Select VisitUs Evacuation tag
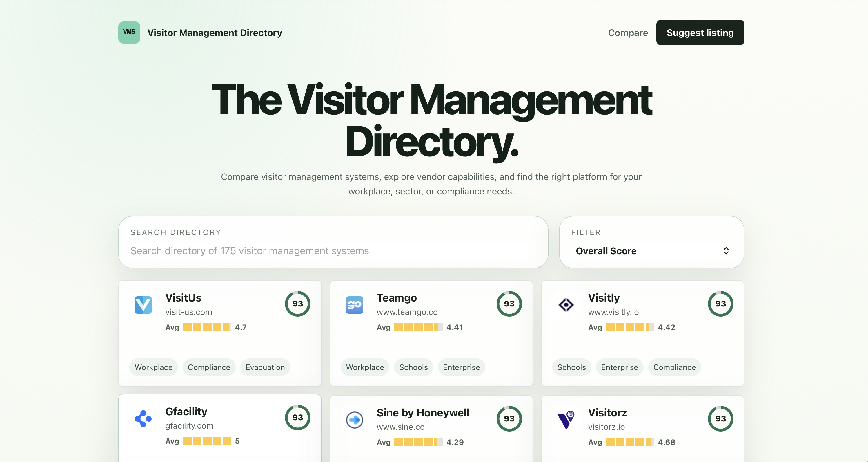 [265, 367]
